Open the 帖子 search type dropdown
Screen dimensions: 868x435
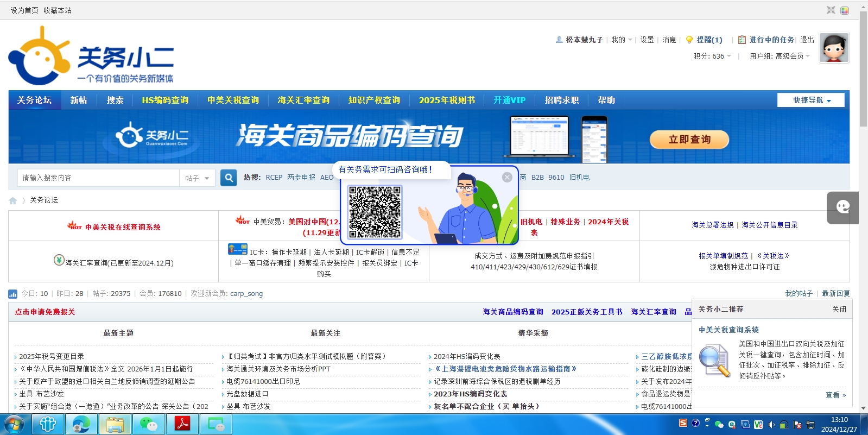[197, 178]
